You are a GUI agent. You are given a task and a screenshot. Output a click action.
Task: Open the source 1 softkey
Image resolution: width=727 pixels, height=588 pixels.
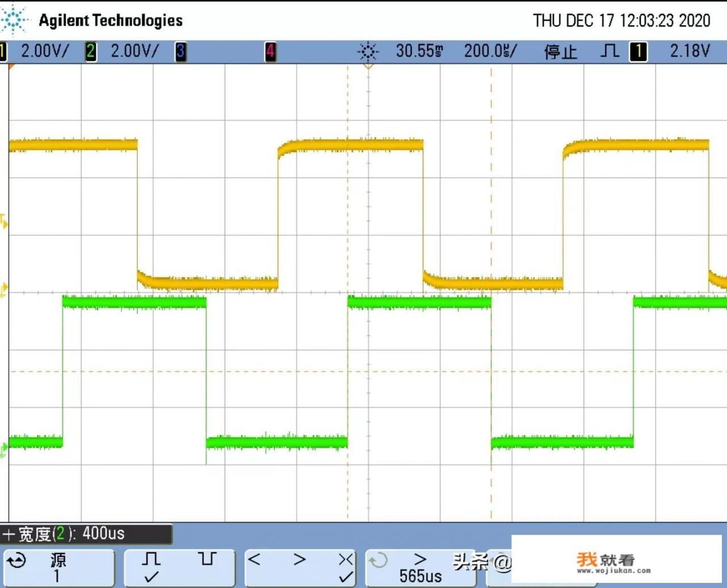pyautogui.click(x=58, y=568)
